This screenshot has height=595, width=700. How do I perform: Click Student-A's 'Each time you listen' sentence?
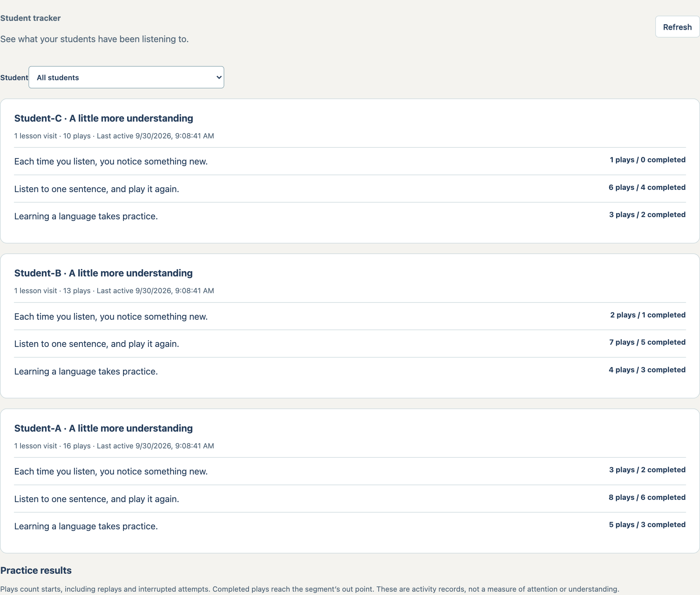pyautogui.click(x=111, y=472)
